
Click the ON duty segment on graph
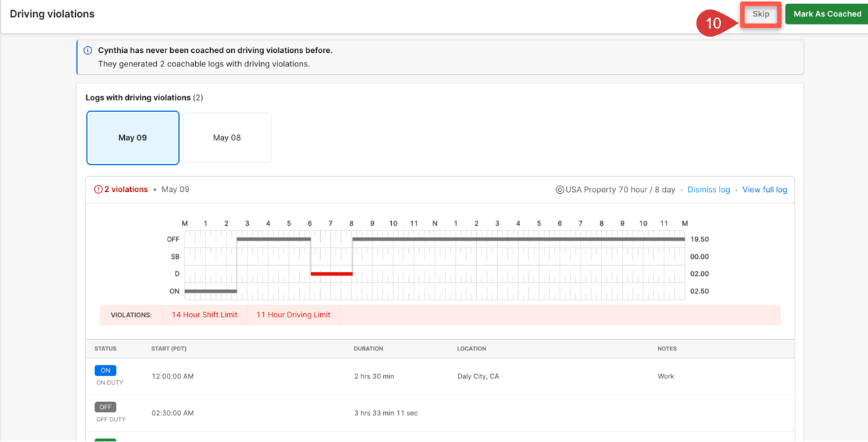tap(211, 292)
